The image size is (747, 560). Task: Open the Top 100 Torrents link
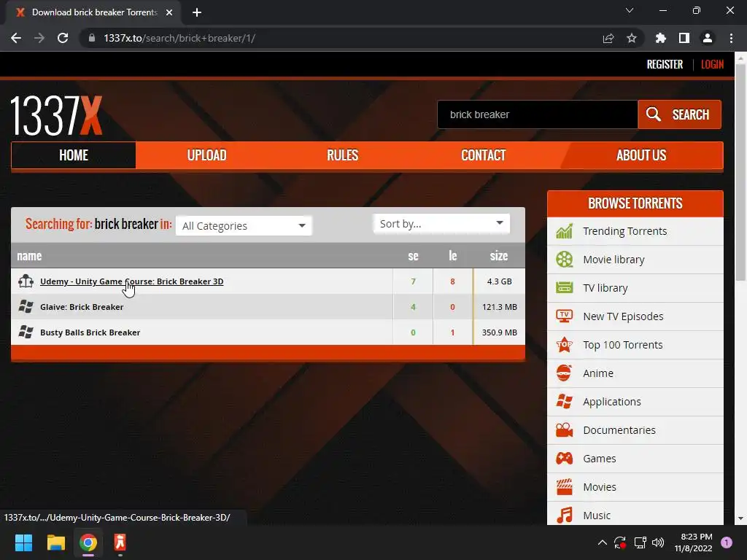623,345
